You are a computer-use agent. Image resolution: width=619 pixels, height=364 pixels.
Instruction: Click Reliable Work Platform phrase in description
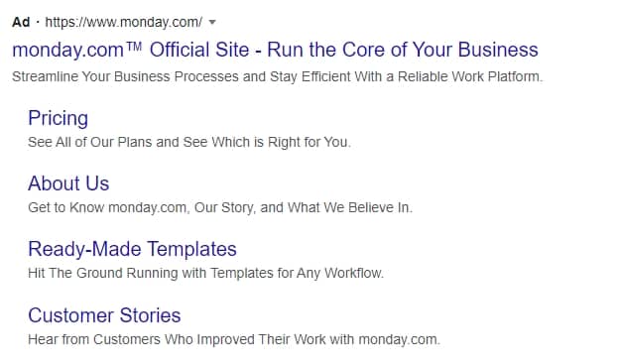point(470,76)
